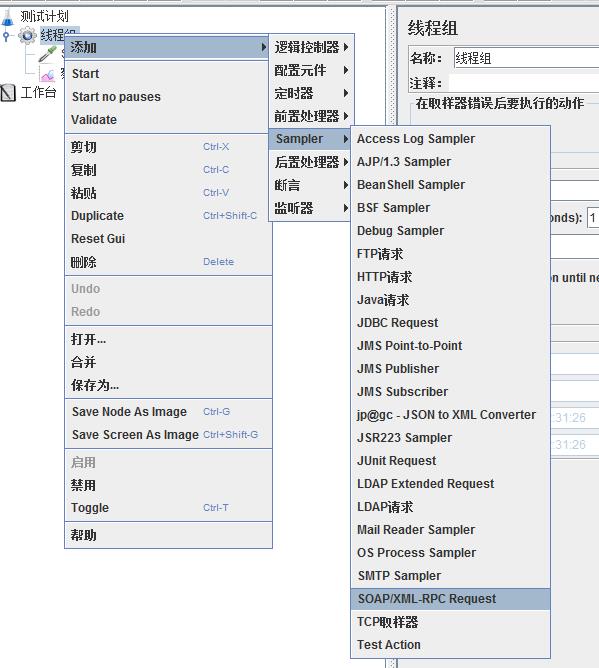Click 禁用 (Disable) menu entry
Viewport: 599px width, 668px height.
click(168, 485)
